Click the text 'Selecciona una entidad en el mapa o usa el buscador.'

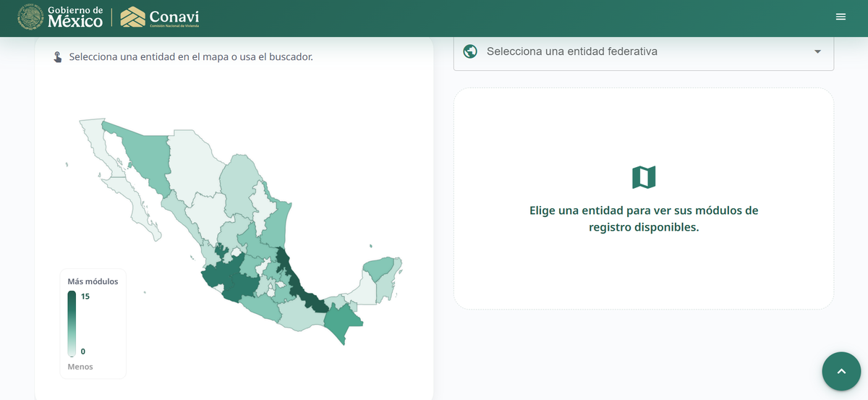[191, 56]
